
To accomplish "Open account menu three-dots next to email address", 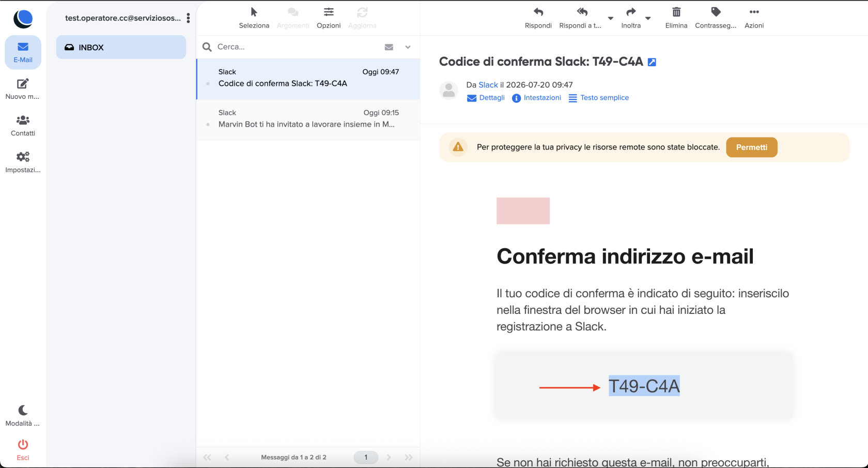I will (x=188, y=18).
